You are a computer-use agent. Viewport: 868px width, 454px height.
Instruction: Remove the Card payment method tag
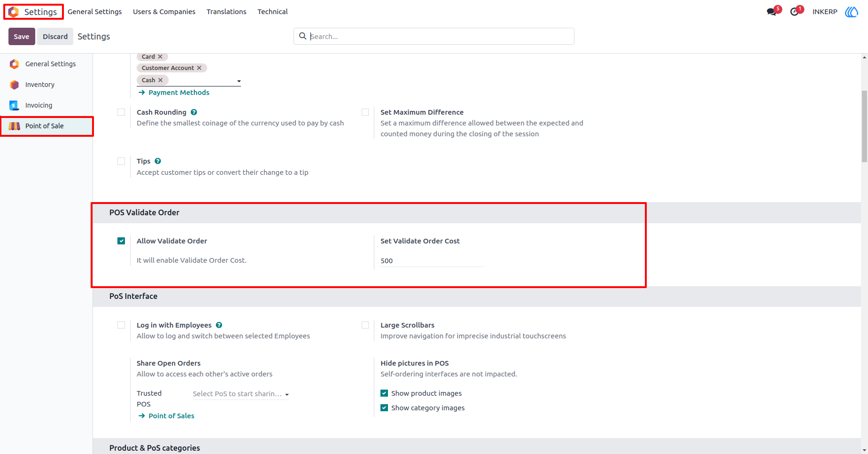tap(160, 57)
